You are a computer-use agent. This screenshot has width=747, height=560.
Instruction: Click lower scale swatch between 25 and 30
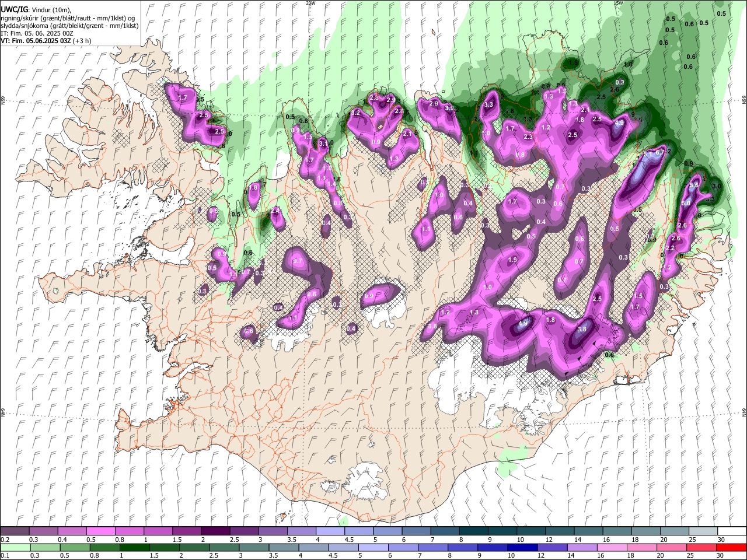[701, 547]
